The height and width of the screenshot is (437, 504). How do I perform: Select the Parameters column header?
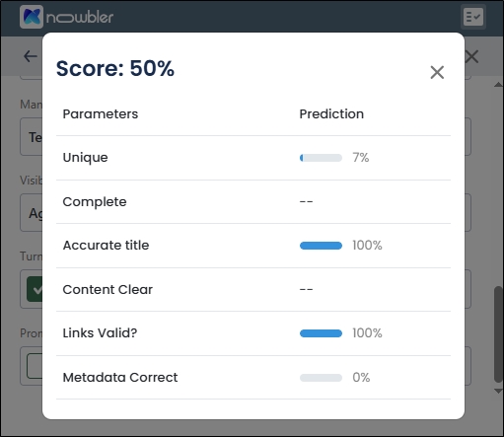click(x=101, y=114)
